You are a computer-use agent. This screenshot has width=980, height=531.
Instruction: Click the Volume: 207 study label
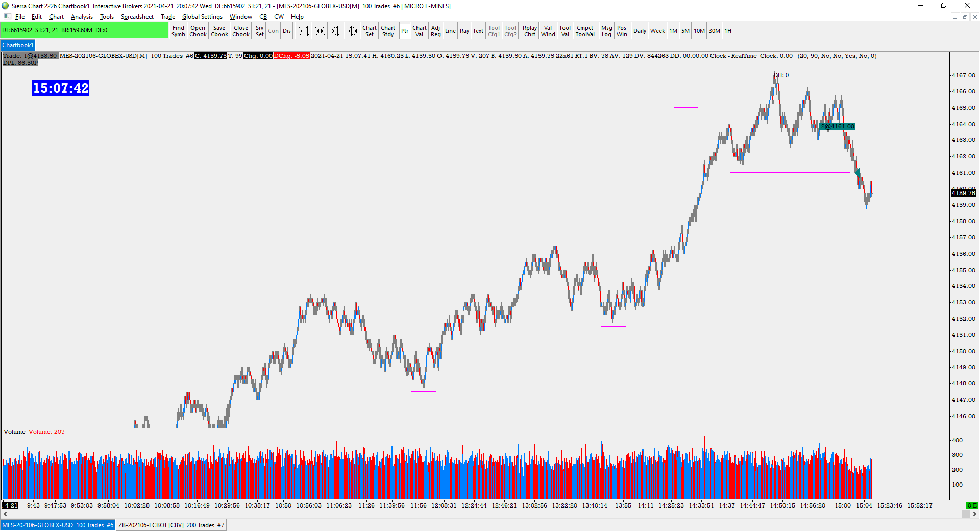coord(46,432)
